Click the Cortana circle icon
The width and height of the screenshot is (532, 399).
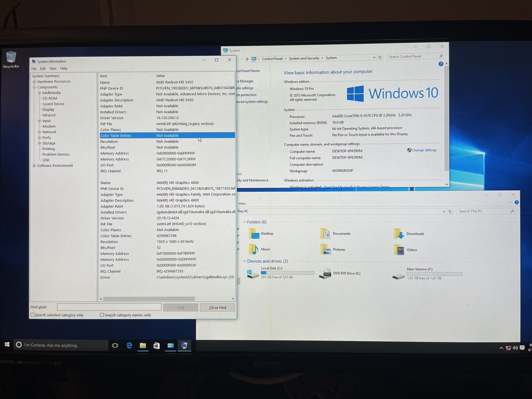coord(19,345)
